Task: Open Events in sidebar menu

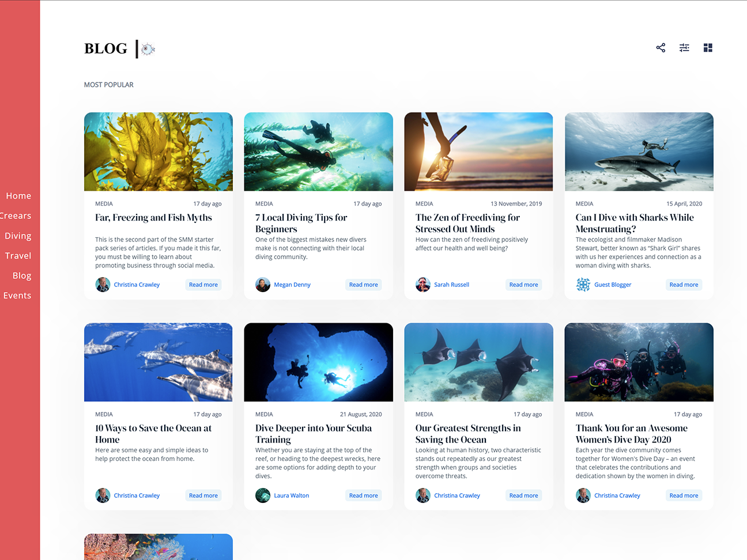Action: [x=17, y=296]
